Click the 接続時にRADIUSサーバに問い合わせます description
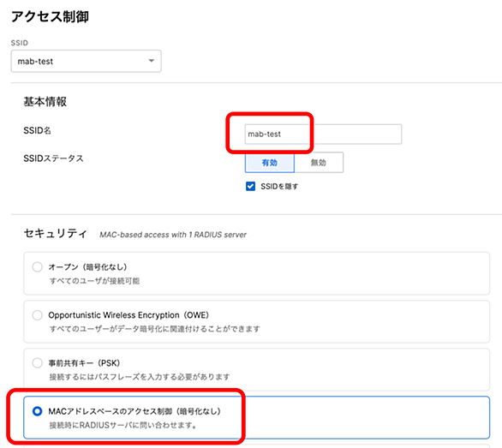The image size is (502, 448). (123, 425)
